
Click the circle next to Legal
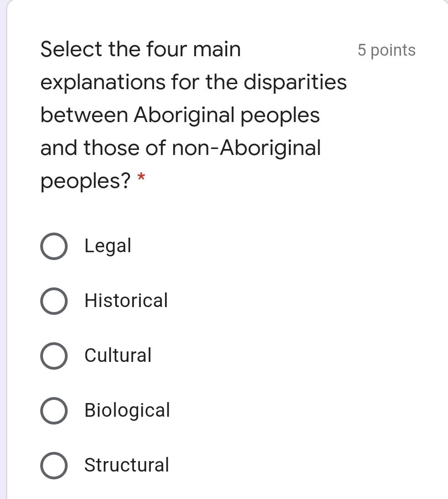pos(53,246)
